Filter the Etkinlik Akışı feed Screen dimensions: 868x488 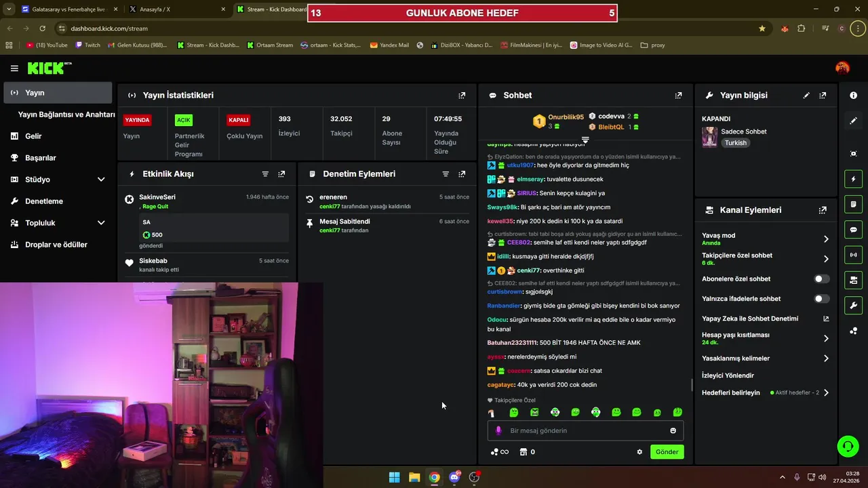click(x=265, y=174)
